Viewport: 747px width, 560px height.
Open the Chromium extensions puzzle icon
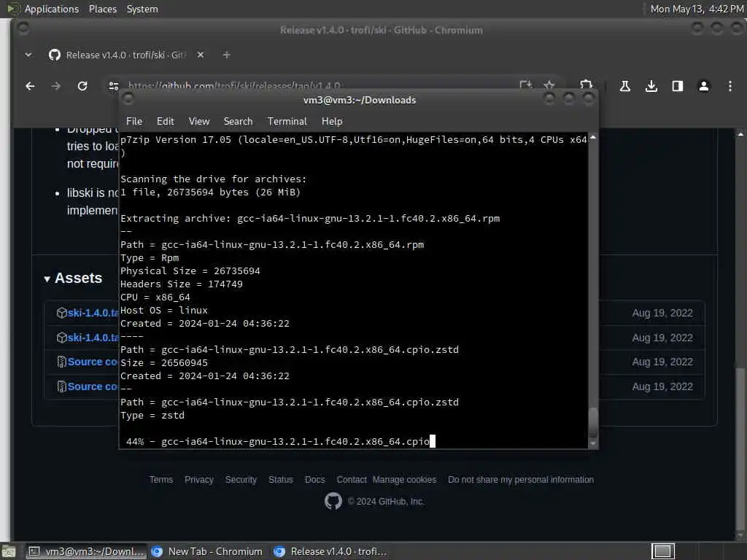[586, 85]
